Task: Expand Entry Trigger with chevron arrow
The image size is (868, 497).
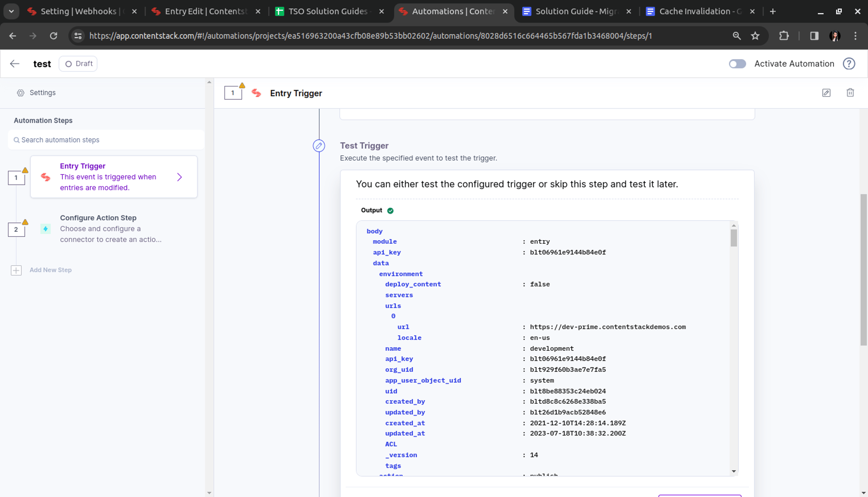Action: (x=179, y=177)
